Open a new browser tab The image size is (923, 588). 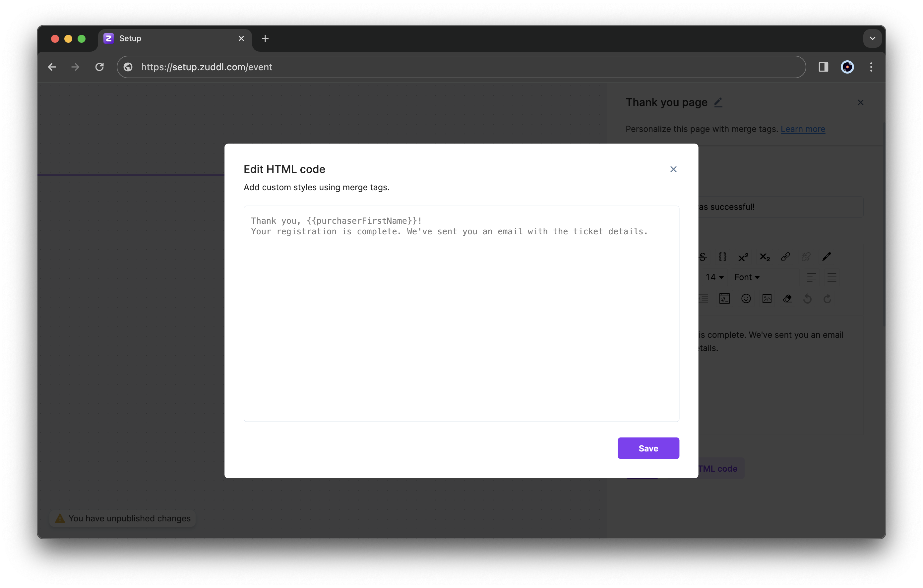click(265, 38)
